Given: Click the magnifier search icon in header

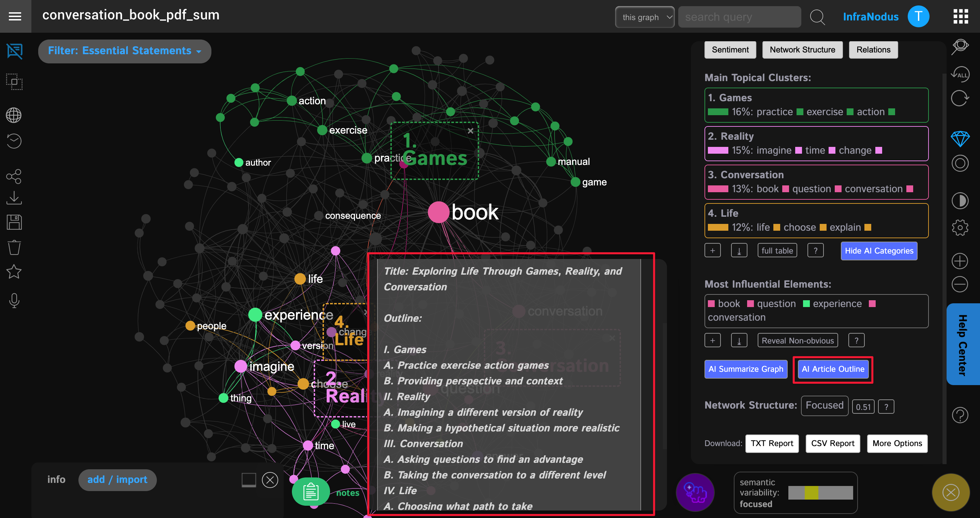Looking at the screenshot, I should [x=817, y=17].
